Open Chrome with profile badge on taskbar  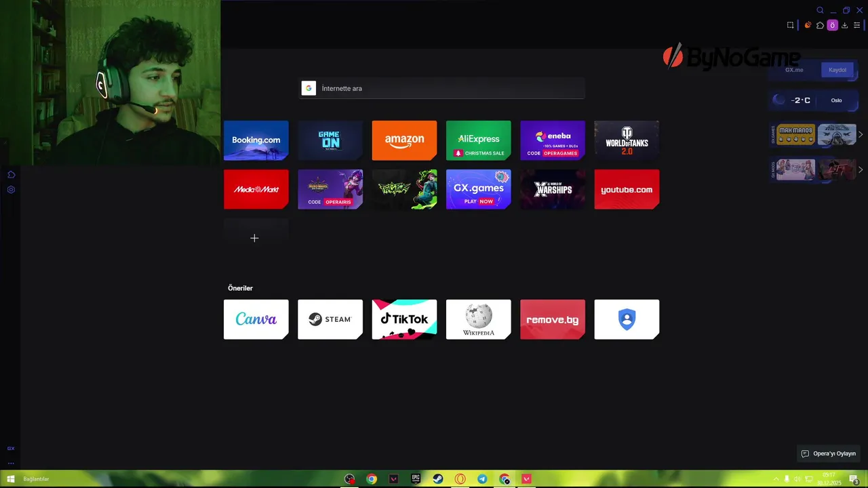click(x=505, y=479)
